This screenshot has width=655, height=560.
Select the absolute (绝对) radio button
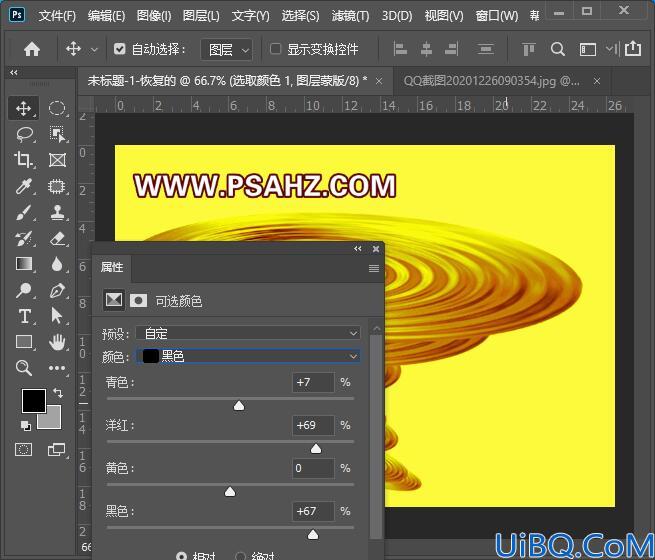pyautogui.click(x=241, y=556)
